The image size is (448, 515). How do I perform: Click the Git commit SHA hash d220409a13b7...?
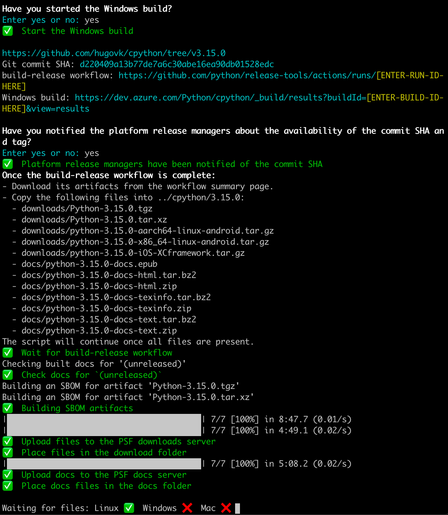click(x=177, y=64)
